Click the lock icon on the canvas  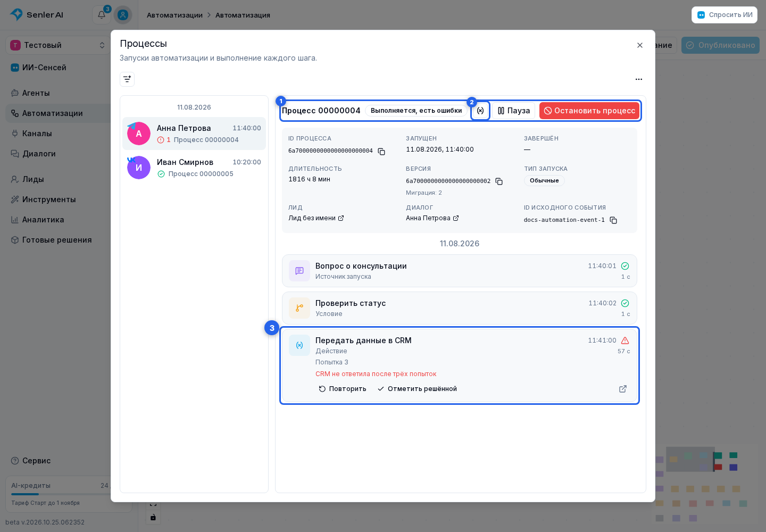(x=153, y=517)
